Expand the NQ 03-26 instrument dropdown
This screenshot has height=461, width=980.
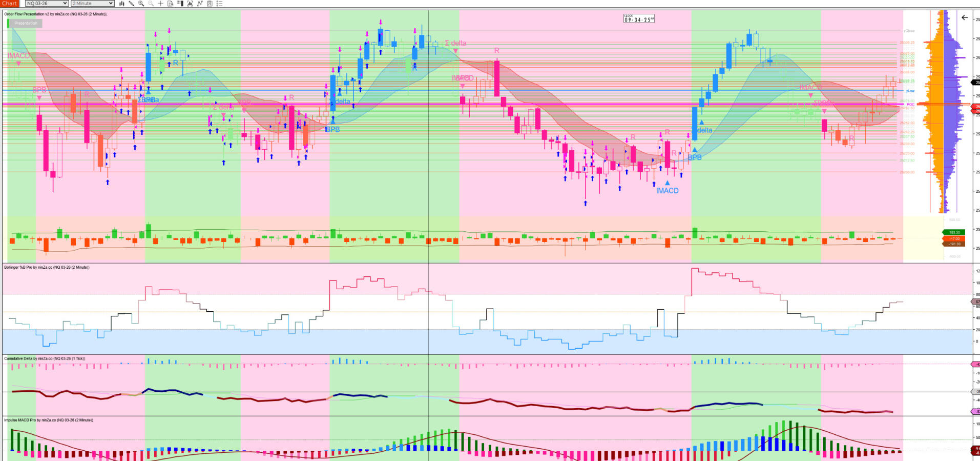(47, 4)
